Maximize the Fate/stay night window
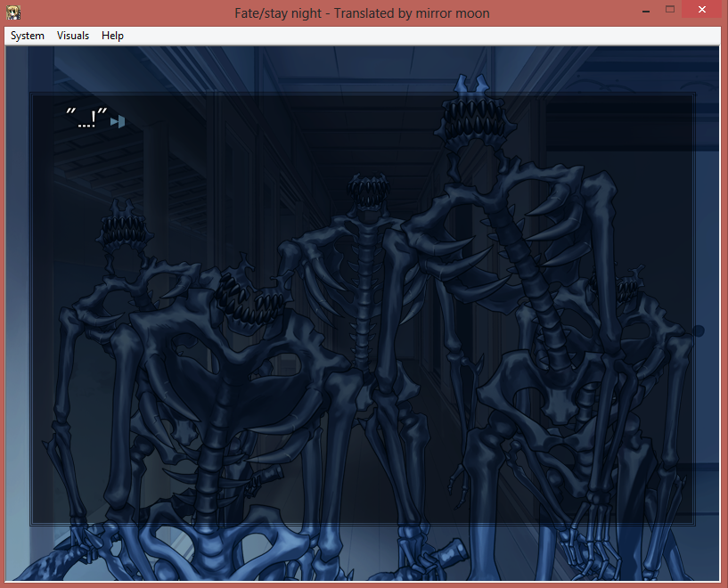Screen dimensions: 728x588 pos(669,9)
